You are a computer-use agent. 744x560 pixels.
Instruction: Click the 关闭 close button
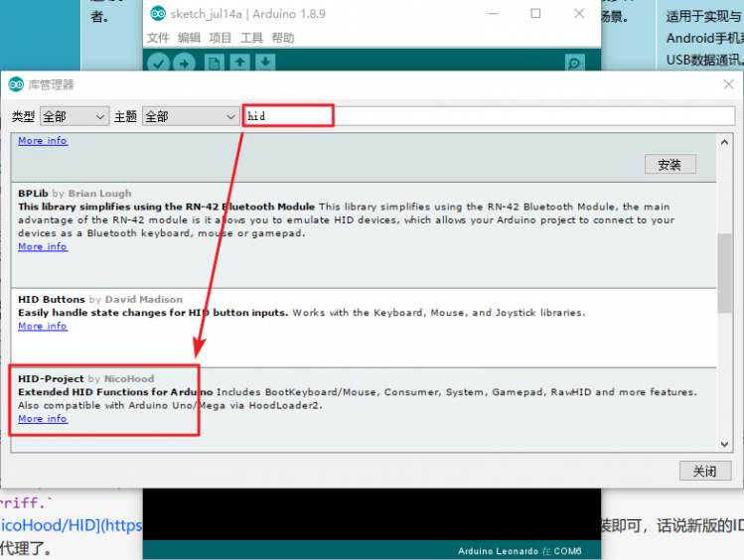(x=705, y=471)
